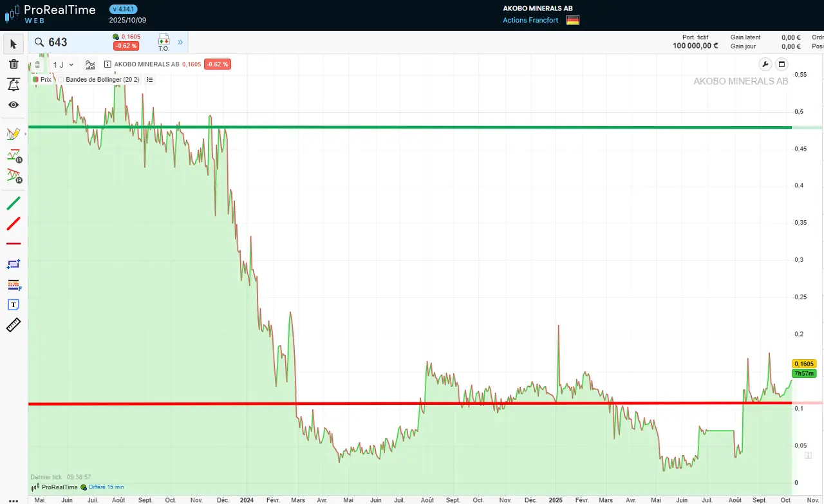Open the T.O. order ticket button
This screenshot has height=504, width=824.
click(164, 42)
